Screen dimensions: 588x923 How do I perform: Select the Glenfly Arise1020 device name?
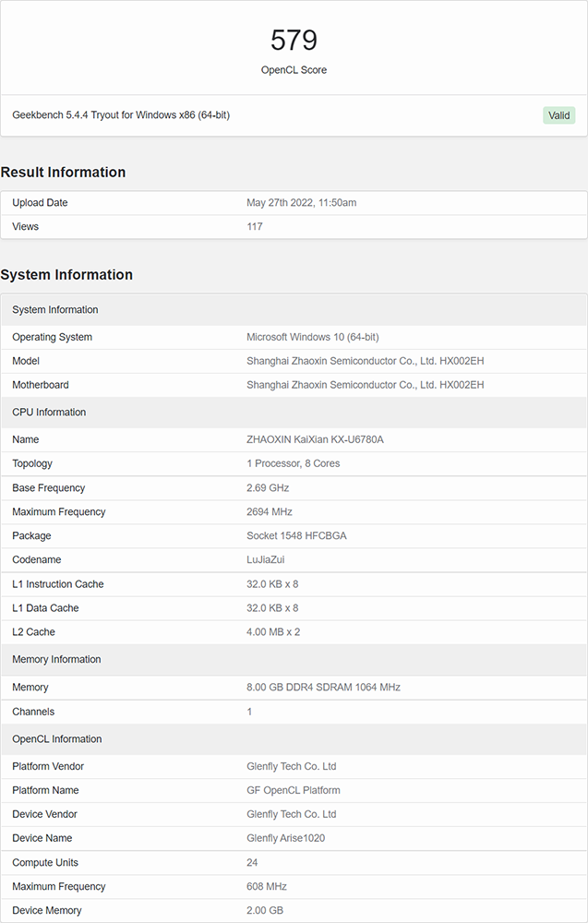285,838
